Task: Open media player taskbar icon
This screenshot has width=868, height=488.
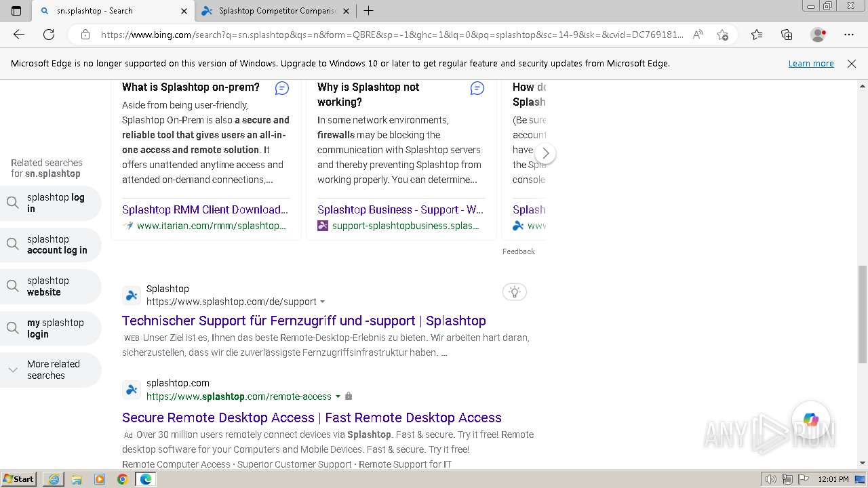Action: pos(100,479)
